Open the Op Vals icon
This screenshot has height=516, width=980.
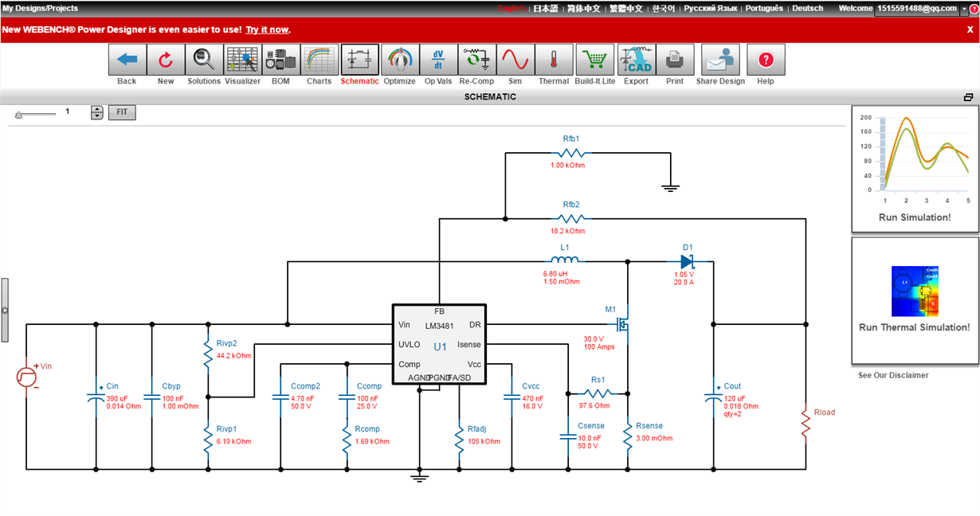(x=438, y=60)
